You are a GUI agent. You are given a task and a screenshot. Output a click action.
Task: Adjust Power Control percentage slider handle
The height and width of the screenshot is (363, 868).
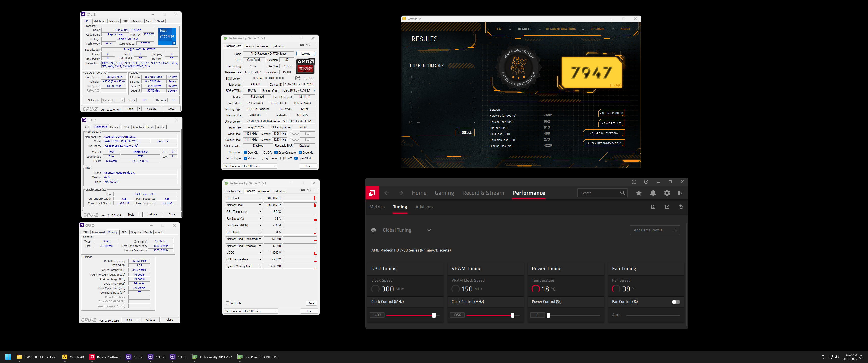click(548, 315)
